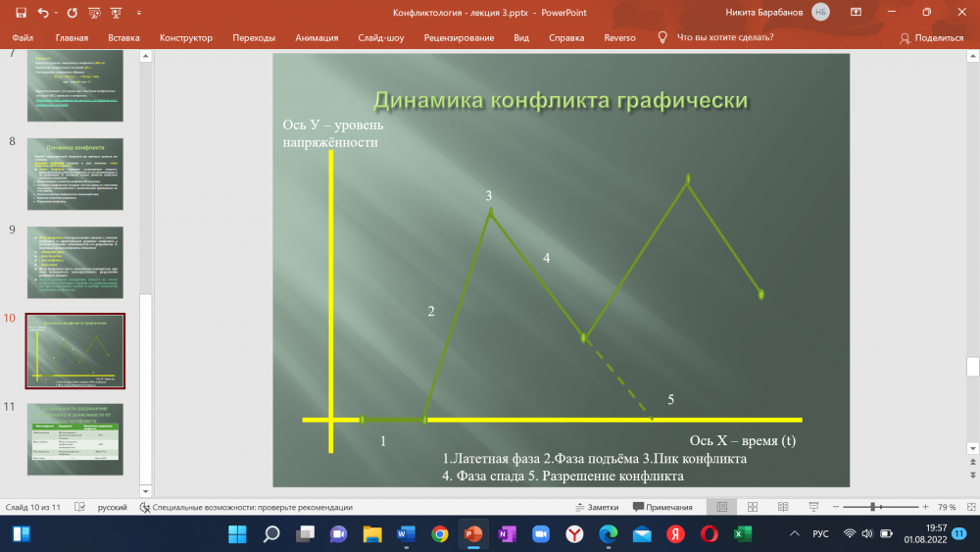Click the русский language indicator
The height and width of the screenshot is (552, 980).
click(113, 507)
